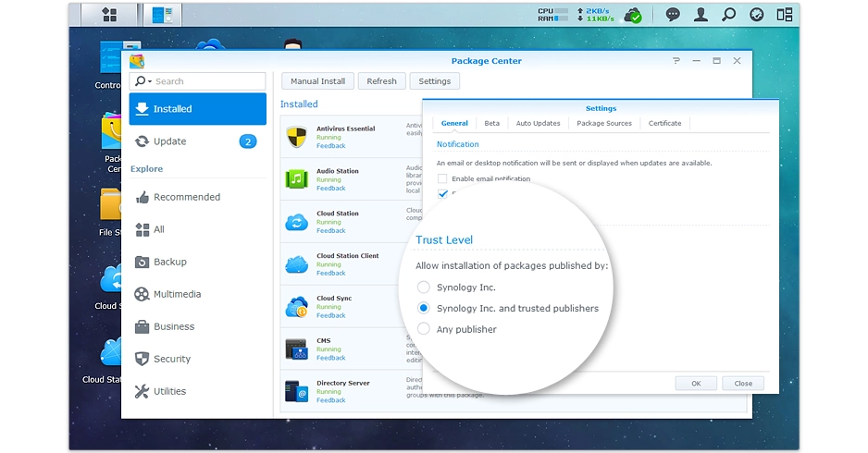Screen dimensions: 868x453
Task: Click the Audio Station music note icon
Action: pos(297,179)
